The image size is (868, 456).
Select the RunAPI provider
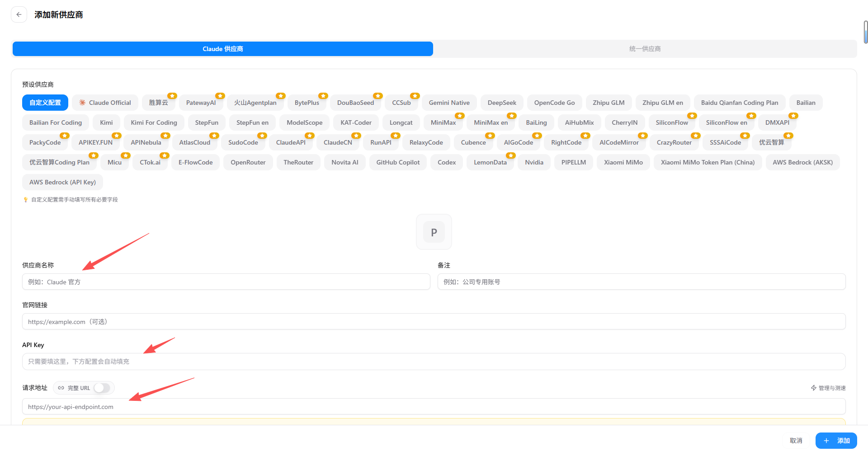[381, 142]
